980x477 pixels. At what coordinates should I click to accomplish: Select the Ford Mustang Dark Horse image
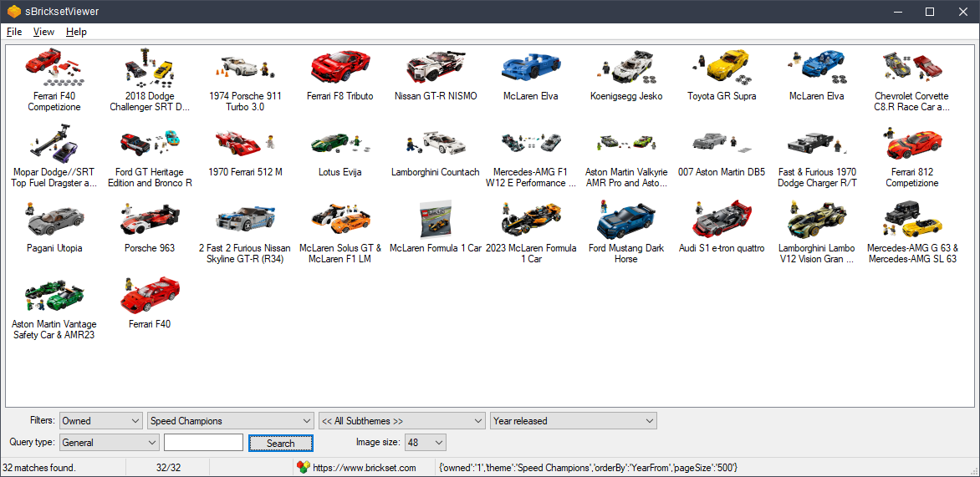tap(625, 219)
